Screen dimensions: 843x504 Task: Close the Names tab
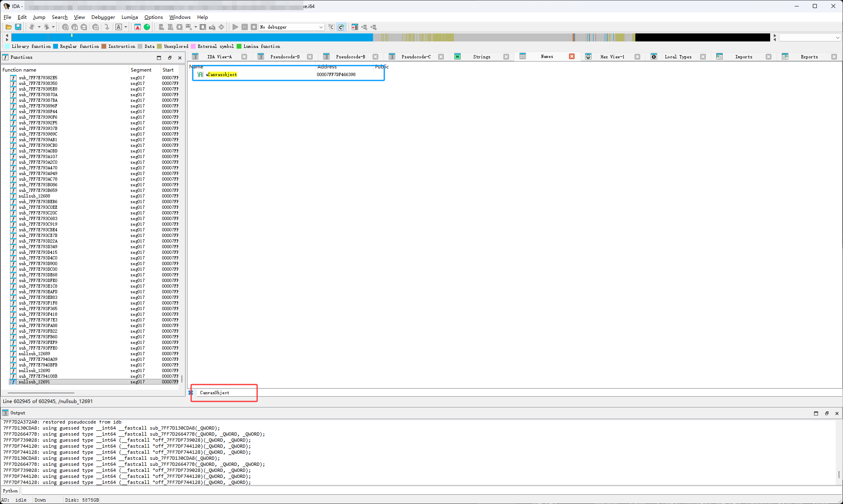(x=571, y=56)
